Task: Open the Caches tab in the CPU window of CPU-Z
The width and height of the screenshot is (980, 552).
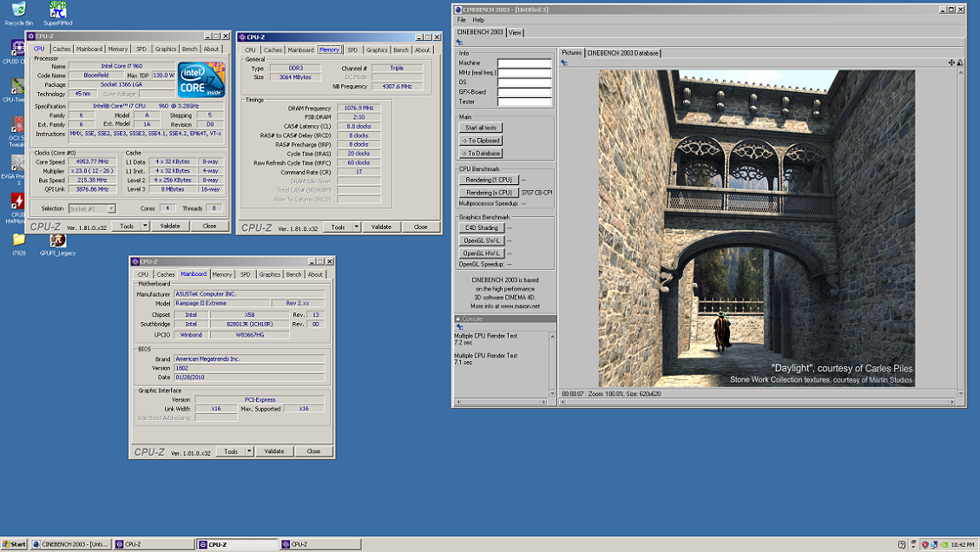Action: coord(62,49)
